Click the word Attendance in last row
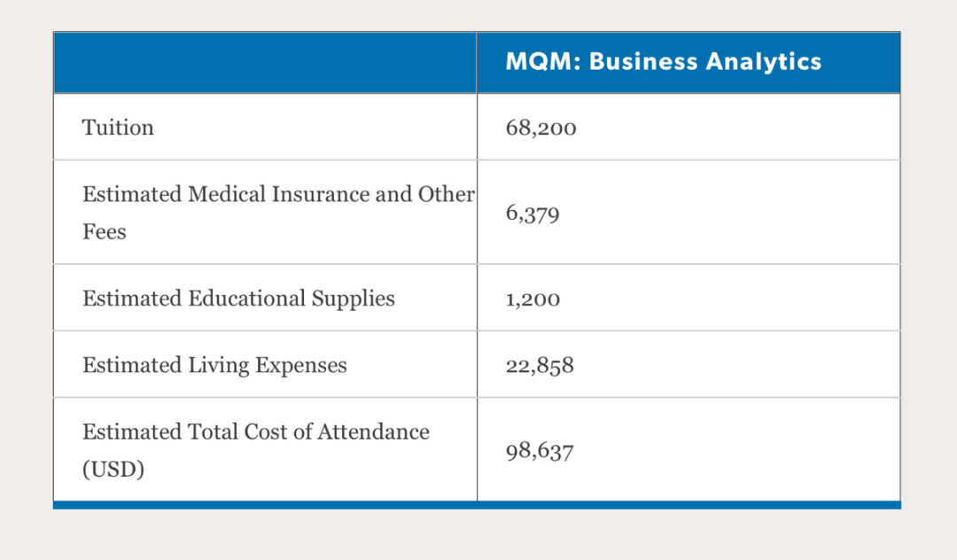 pos(374,432)
